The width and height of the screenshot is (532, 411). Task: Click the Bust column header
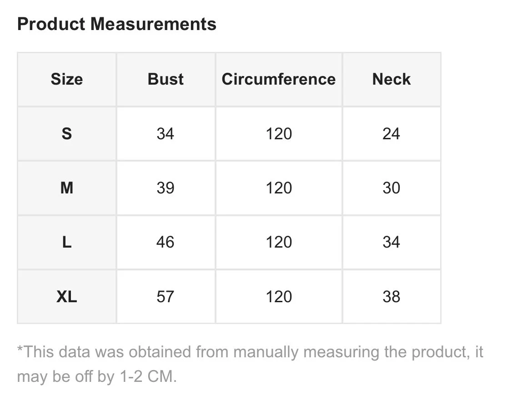pos(166,79)
